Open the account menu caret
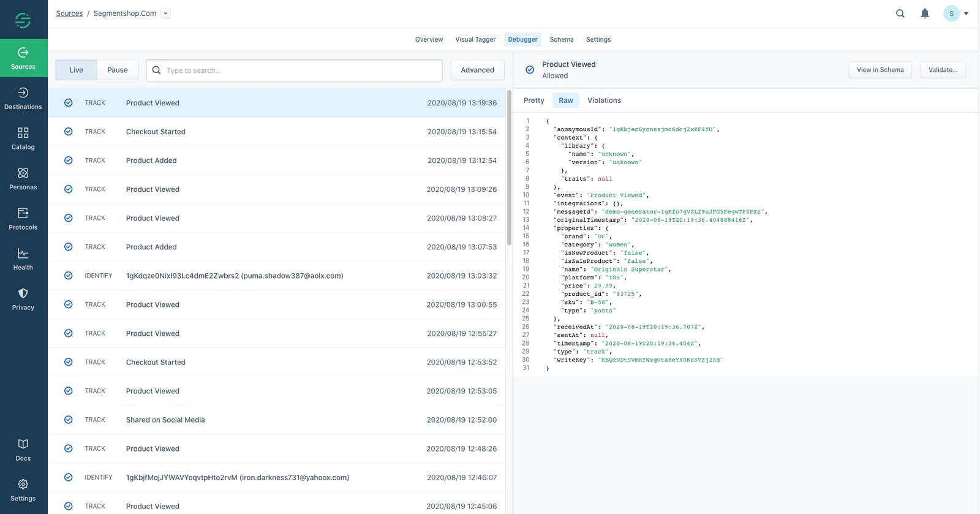 pyautogui.click(x=966, y=13)
